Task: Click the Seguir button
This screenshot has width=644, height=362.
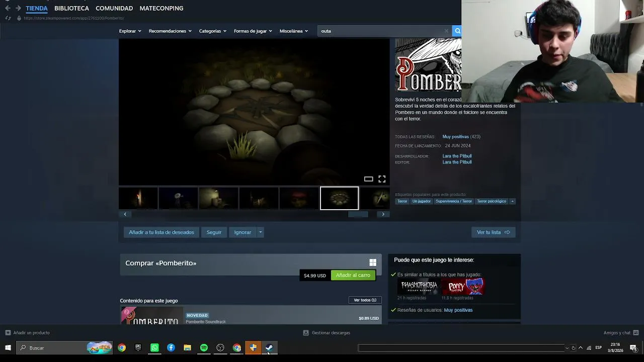Action: [214, 232]
